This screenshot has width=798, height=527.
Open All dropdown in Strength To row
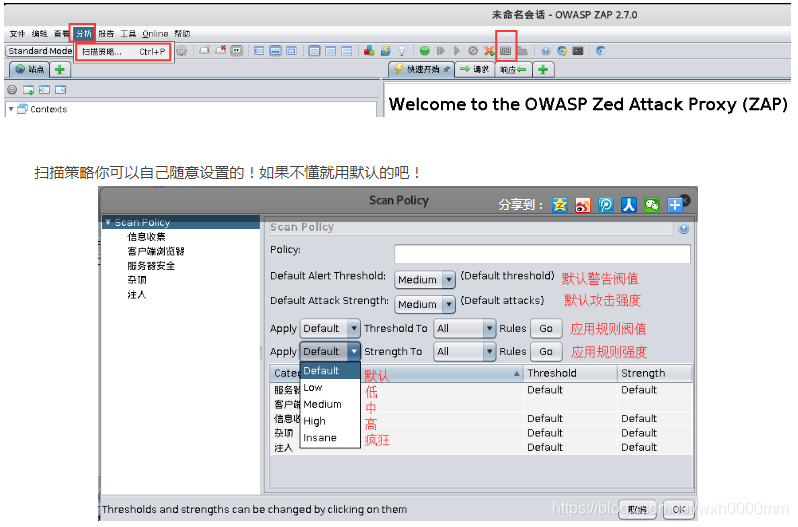[x=464, y=352]
